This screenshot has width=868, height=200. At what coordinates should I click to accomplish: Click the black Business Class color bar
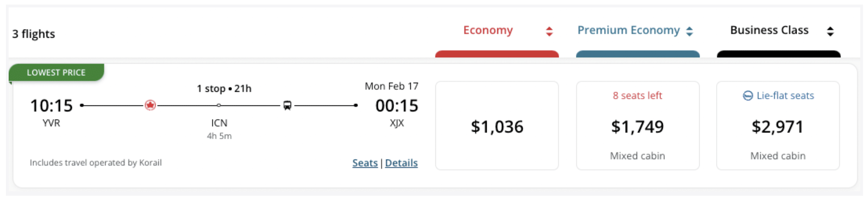(778, 54)
